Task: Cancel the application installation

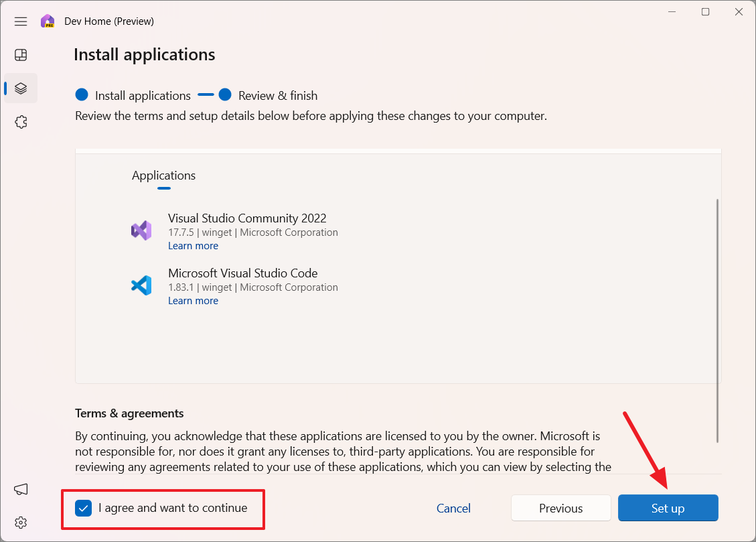Action: point(453,509)
